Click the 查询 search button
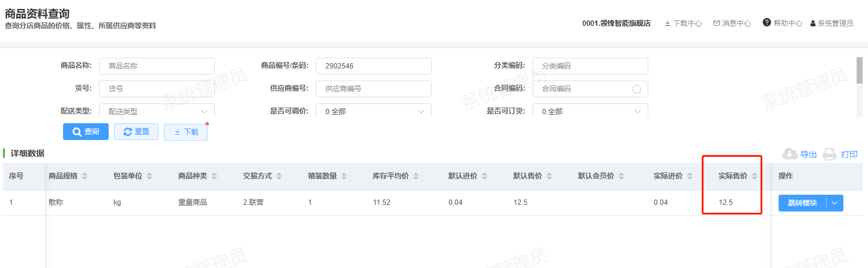 (86, 132)
